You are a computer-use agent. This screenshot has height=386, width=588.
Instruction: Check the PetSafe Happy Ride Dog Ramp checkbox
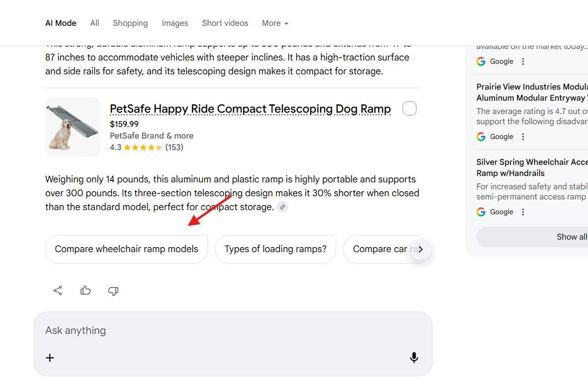[410, 109]
